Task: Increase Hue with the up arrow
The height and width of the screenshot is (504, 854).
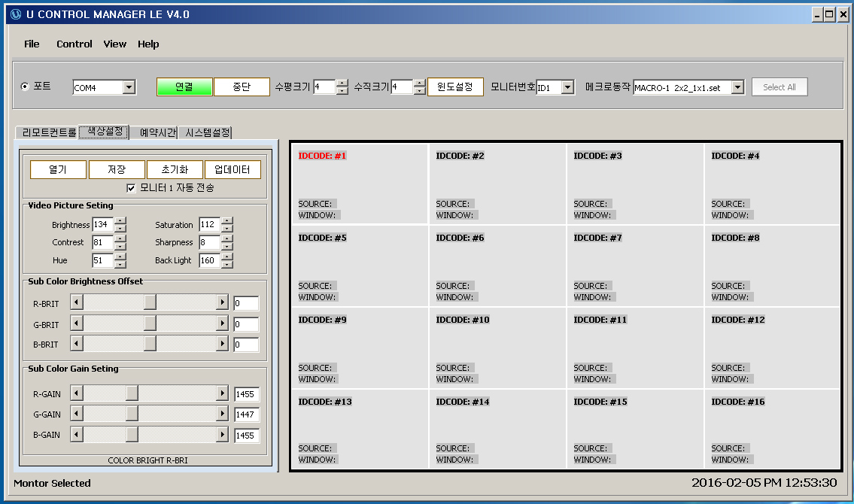Action: click(120, 257)
